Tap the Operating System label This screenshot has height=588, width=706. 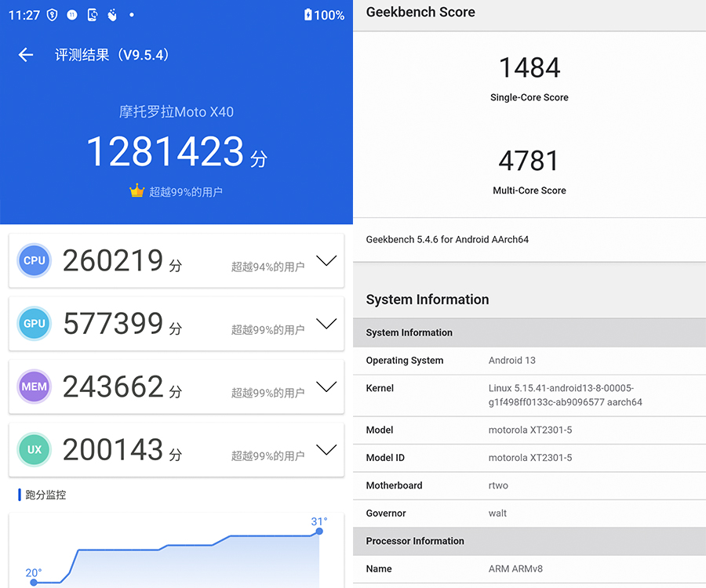point(405,361)
